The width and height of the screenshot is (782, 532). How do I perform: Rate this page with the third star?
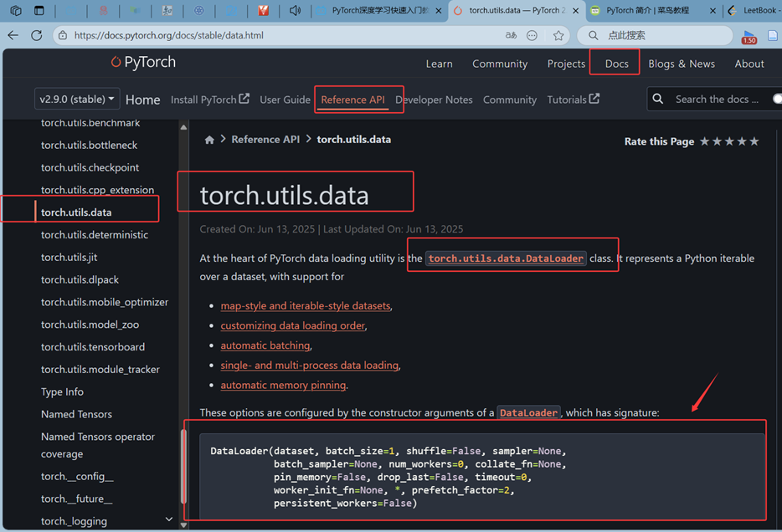[729, 141]
